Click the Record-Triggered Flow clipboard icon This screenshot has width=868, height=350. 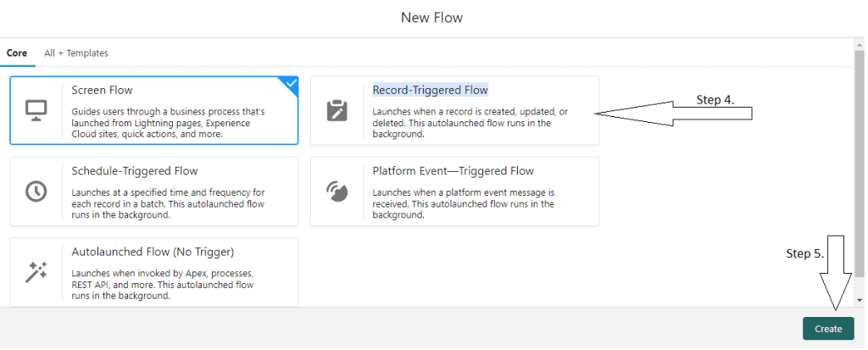coord(337,111)
